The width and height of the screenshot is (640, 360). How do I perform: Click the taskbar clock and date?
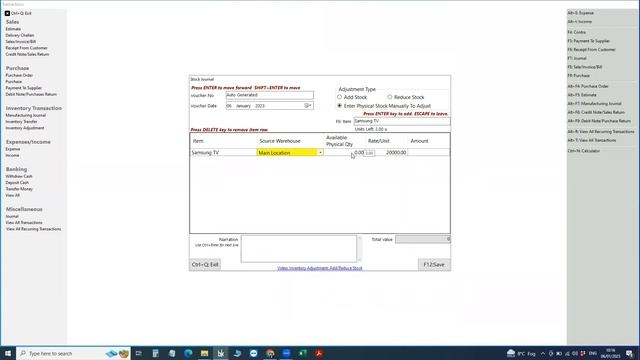[x=611, y=353]
